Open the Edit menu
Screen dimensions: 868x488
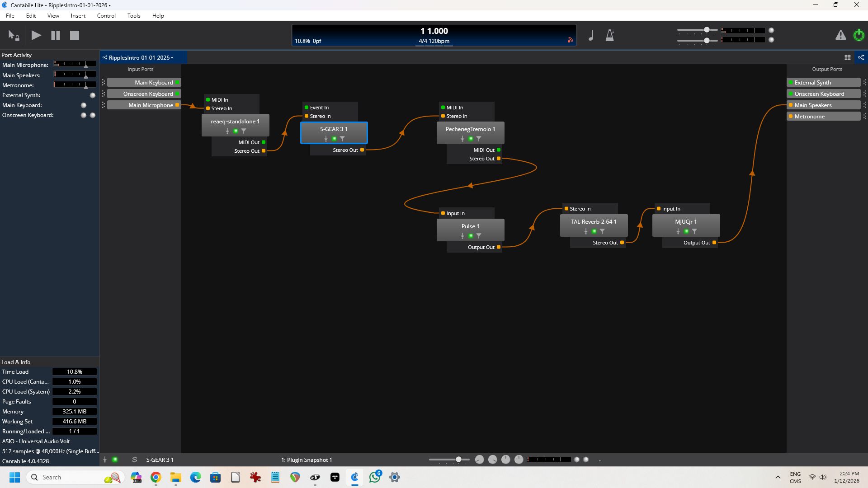pos(31,15)
